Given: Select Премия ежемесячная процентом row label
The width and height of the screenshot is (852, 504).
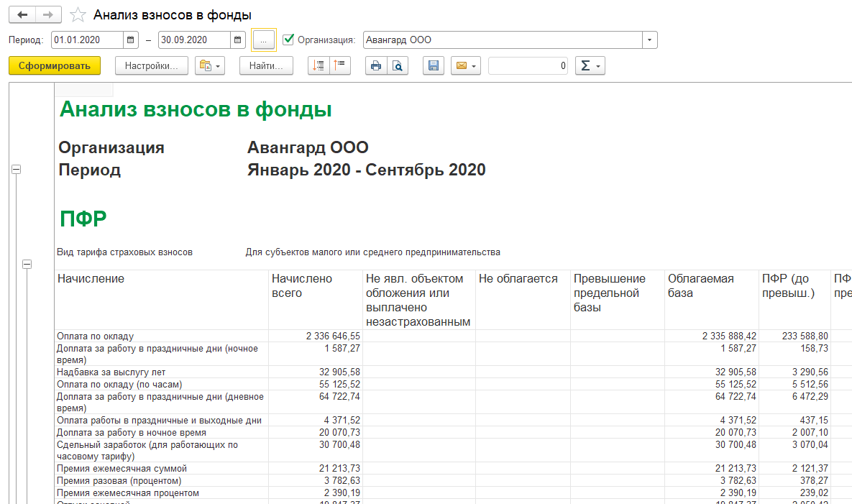Looking at the screenshot, I should pos(128,492).
